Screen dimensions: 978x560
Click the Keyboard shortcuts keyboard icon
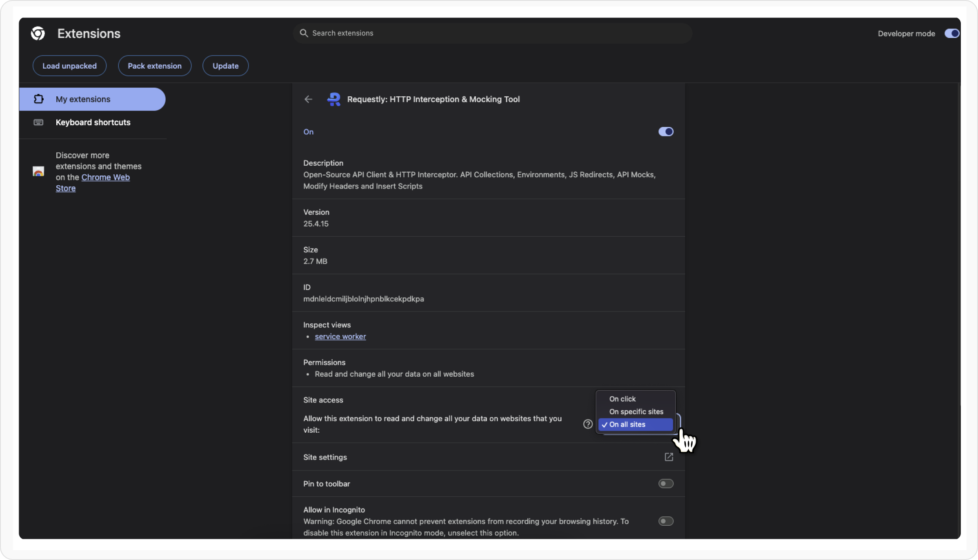point(38,122)
